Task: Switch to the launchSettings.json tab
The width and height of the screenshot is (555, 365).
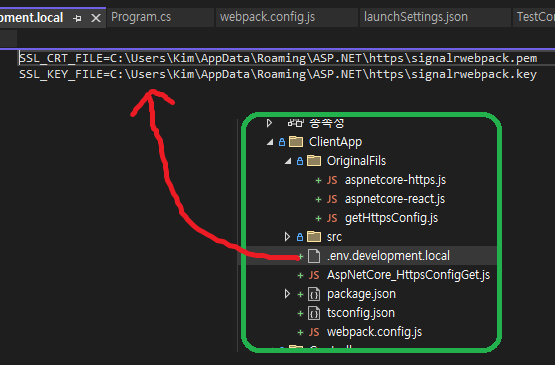Action: coord(416,17)
